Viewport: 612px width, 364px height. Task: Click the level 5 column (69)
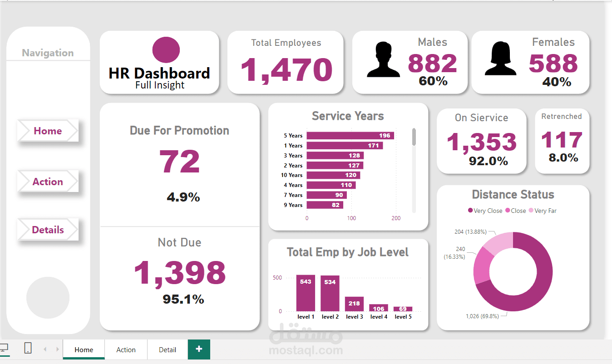click(403, 309)
